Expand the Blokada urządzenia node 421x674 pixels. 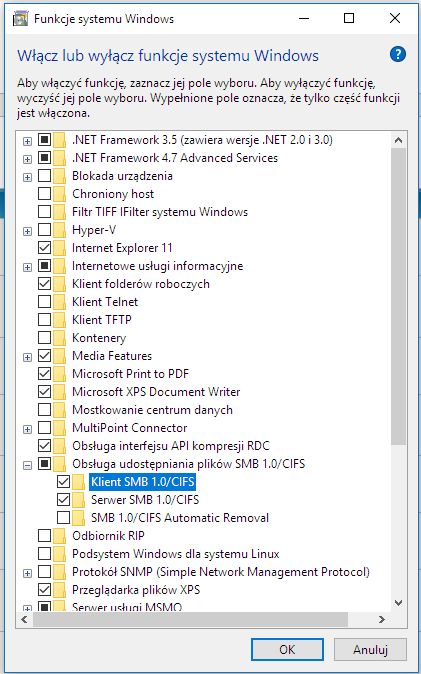click(x=28, y=177)
